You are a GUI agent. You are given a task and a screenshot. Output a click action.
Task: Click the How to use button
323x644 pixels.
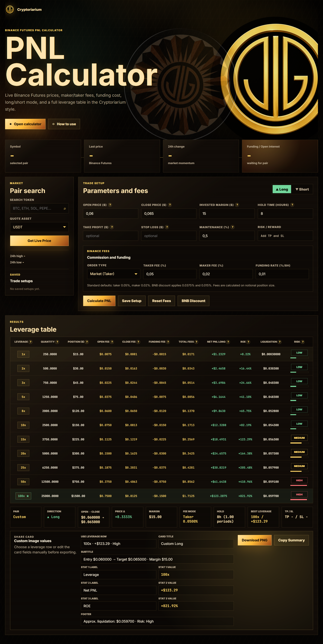tap(64, 124)
